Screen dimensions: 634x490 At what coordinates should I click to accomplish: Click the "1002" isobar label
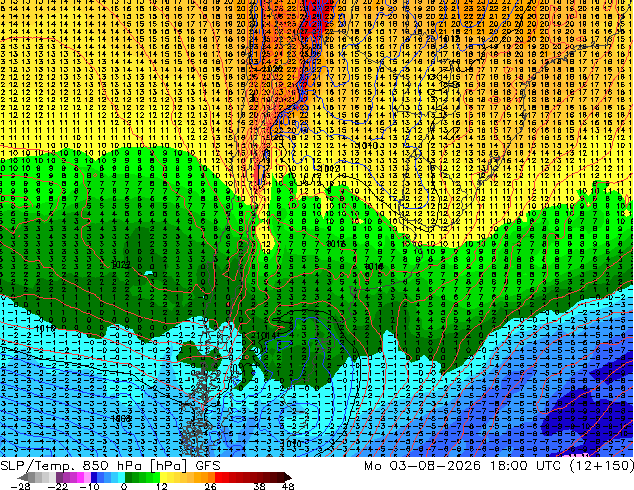(x=328, y=168)
